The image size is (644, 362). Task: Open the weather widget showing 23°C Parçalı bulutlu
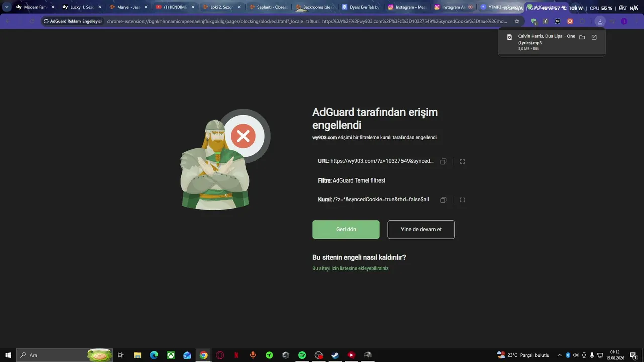(x=523, y=355)
